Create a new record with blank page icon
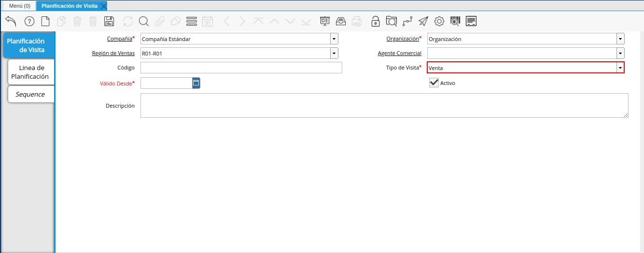Viewport: 644px width, 253px height. pos(45,21)
